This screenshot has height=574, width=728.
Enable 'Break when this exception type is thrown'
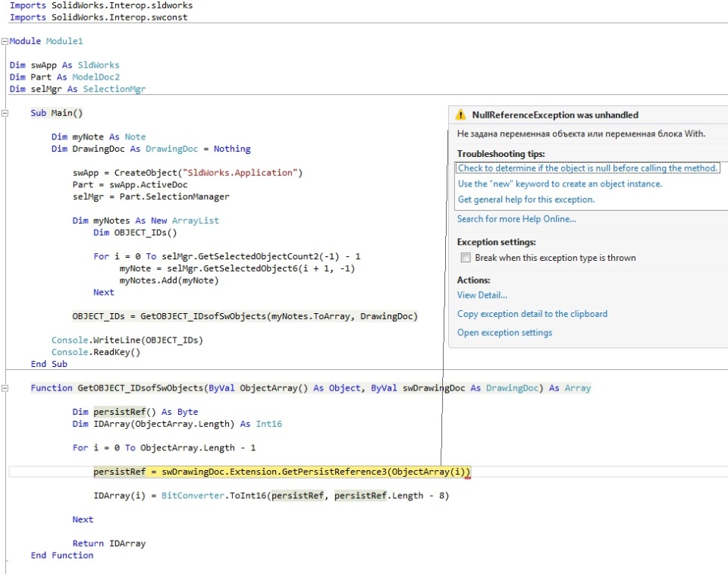(465, 258)
